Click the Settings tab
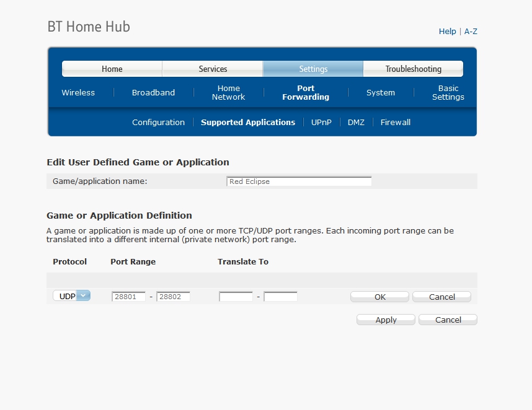The height and width of the screenshot is (410, 532). click(313, 69)
